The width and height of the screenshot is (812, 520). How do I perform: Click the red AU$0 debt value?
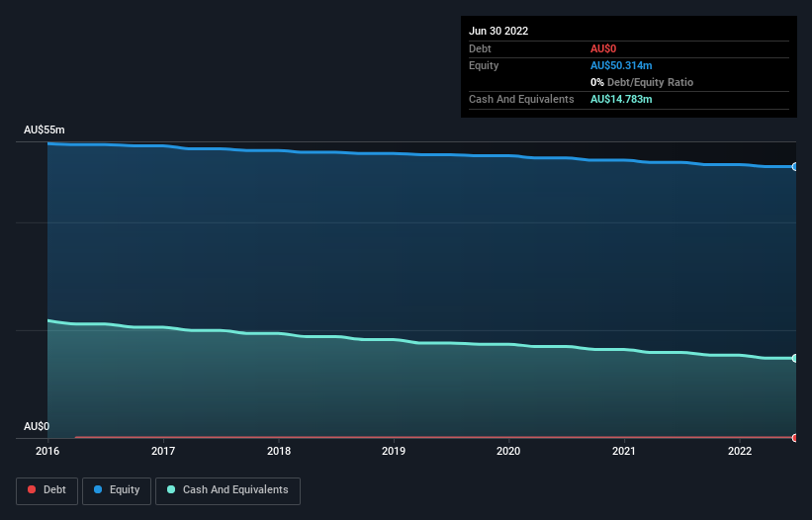[x=603, y=48]
